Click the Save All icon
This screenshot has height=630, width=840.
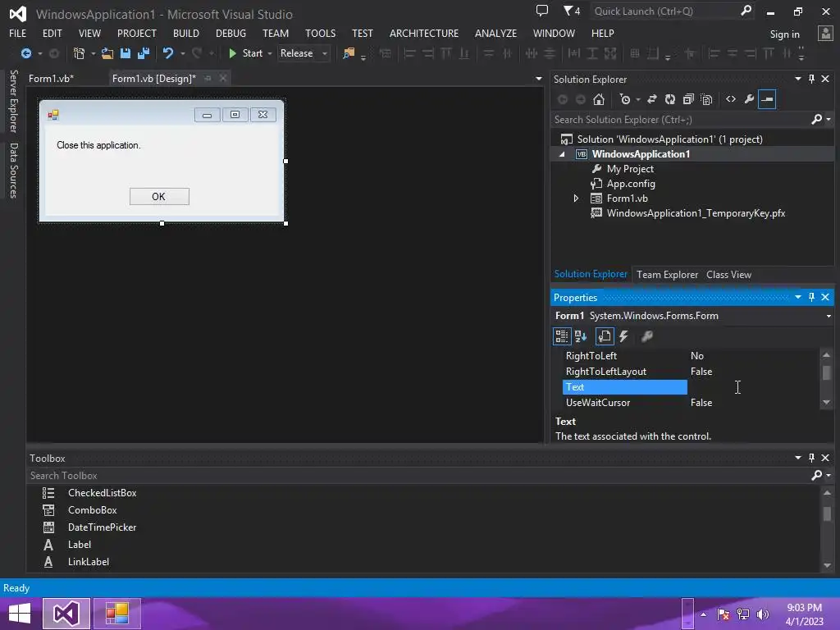click(x=143, y=53)
